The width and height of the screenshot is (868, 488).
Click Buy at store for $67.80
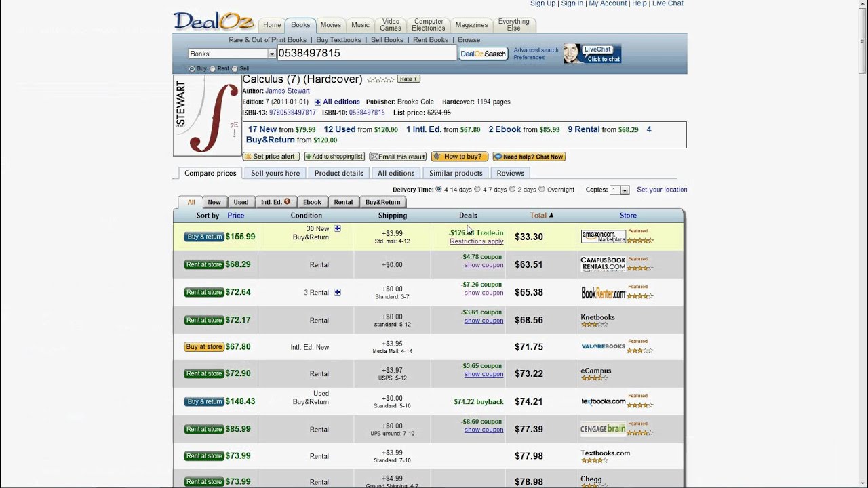pos(204,347)
